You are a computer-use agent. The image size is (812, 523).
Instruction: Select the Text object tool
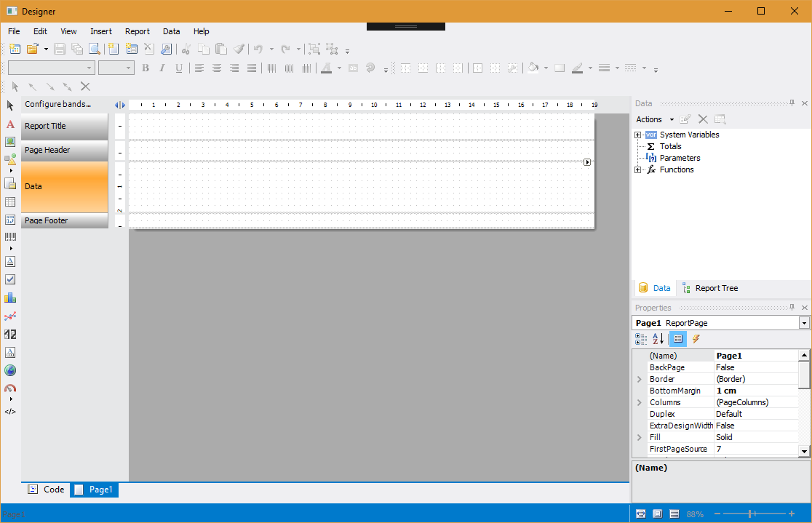click(10, 124)
